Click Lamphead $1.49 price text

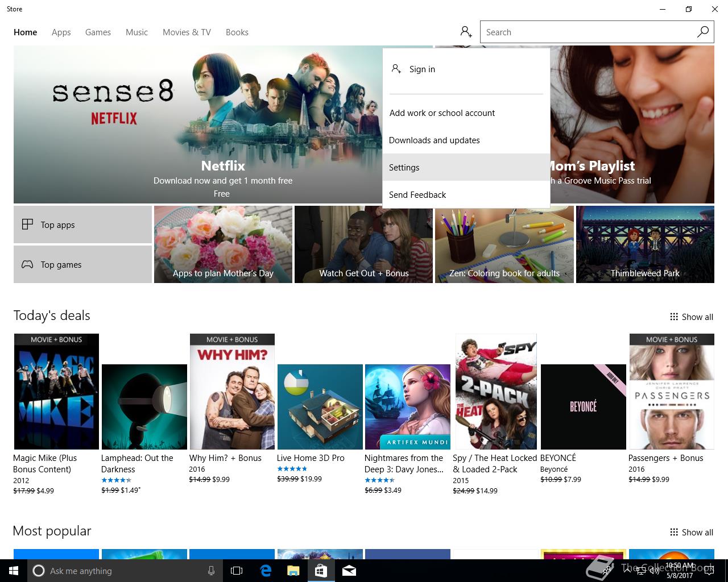(x=131, y=490)
